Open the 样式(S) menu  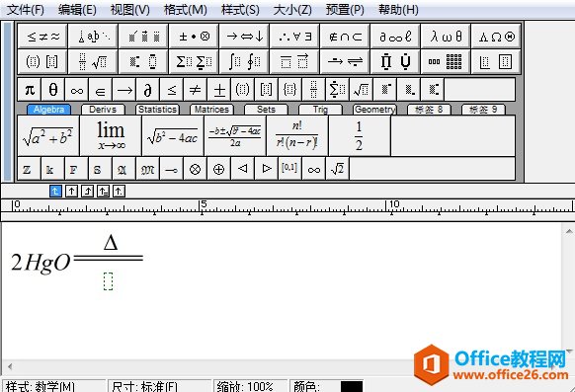coord(240,10)
